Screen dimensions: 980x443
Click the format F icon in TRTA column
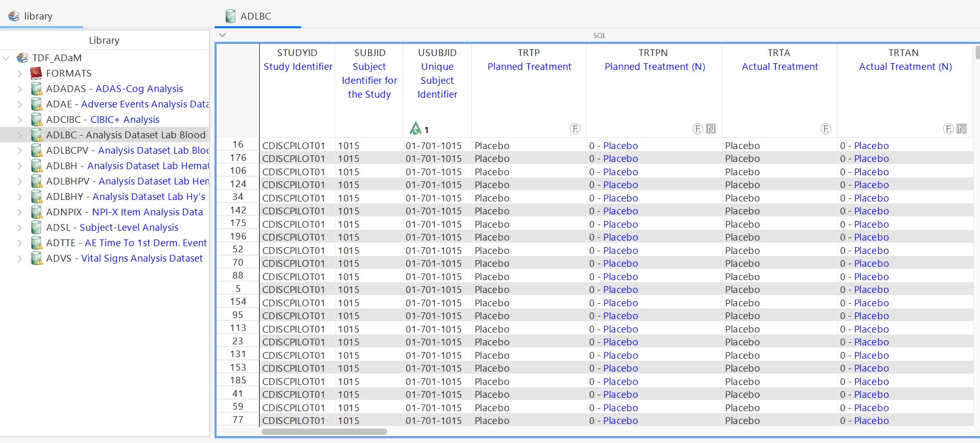(x=826, y=128)
